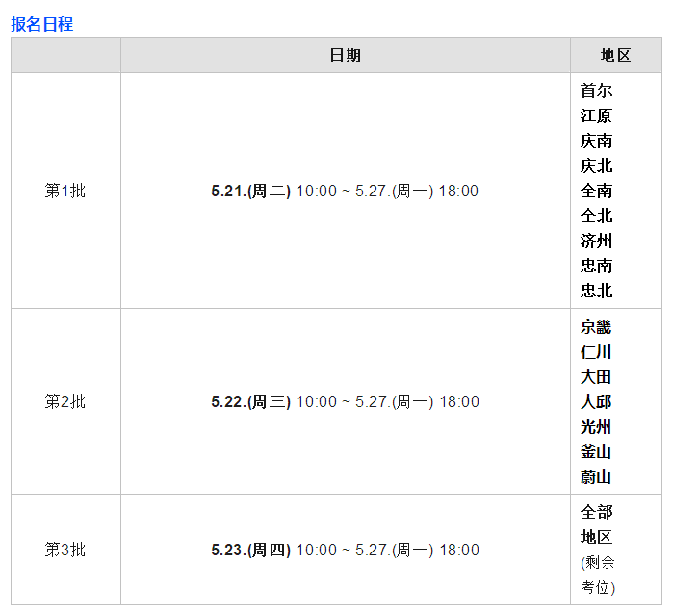Click 蔚山 in the second batch regions

tap(596, 476)
